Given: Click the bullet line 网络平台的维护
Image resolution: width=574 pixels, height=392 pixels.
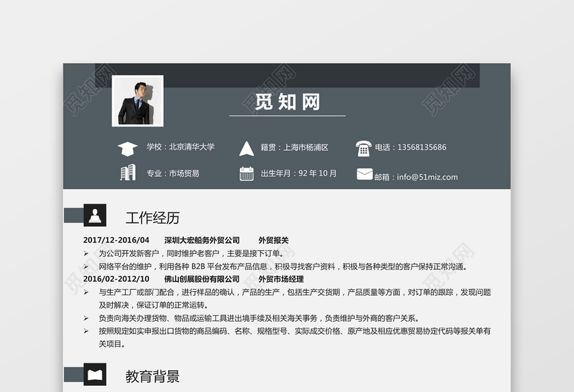Looking at the screenshot, I should pyautogui.click(x=284, y=266).
